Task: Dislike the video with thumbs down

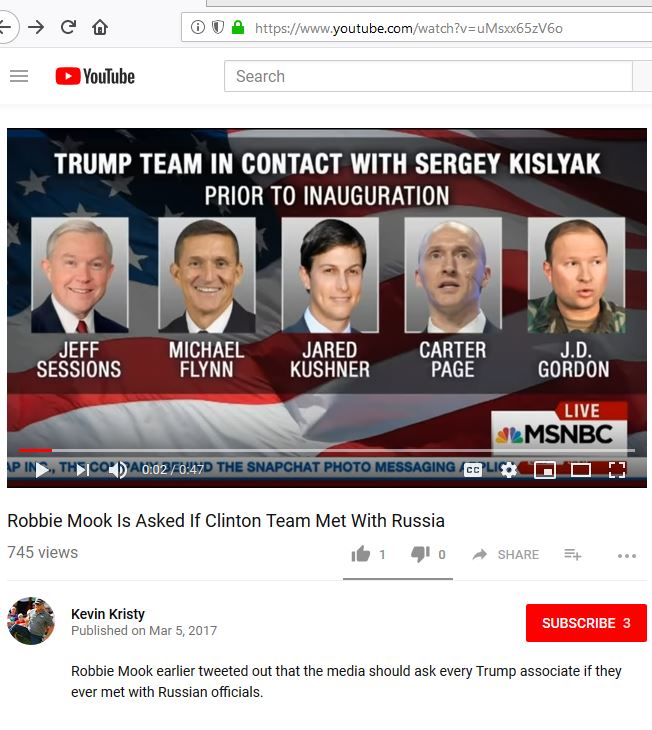Action: [x=420, y=554]
